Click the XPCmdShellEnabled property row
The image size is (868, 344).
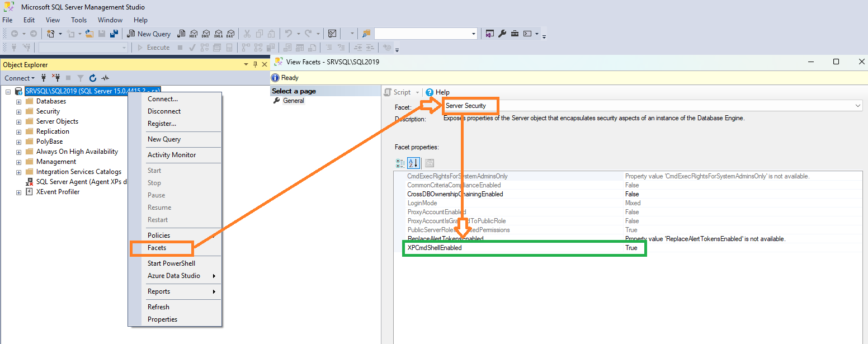[628, 248]
